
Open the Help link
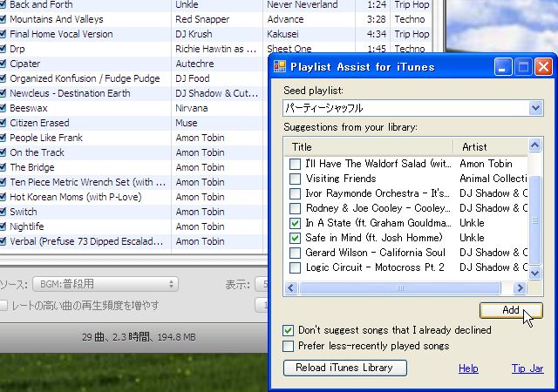pos(468,368)
